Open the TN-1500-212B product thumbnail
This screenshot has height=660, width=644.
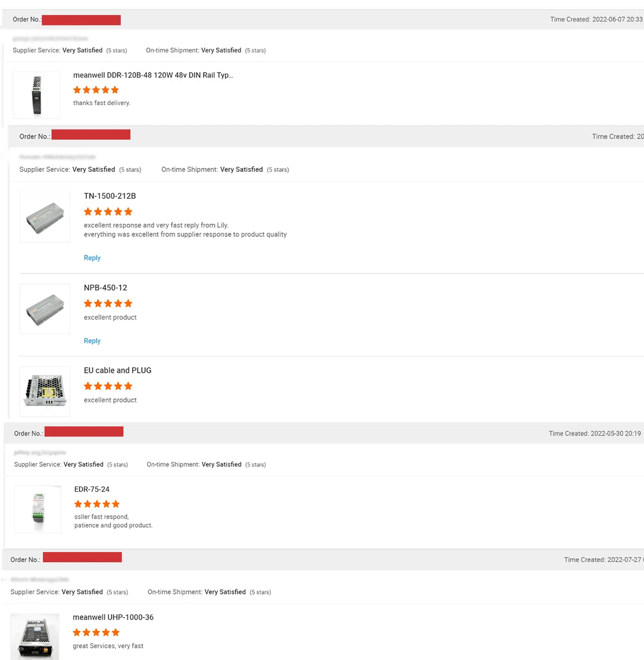point(45,217)
